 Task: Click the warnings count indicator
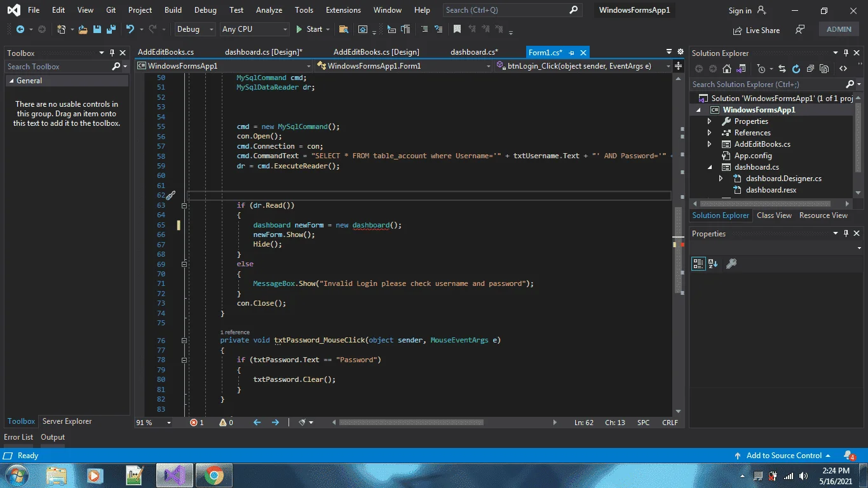click(226, 422)
